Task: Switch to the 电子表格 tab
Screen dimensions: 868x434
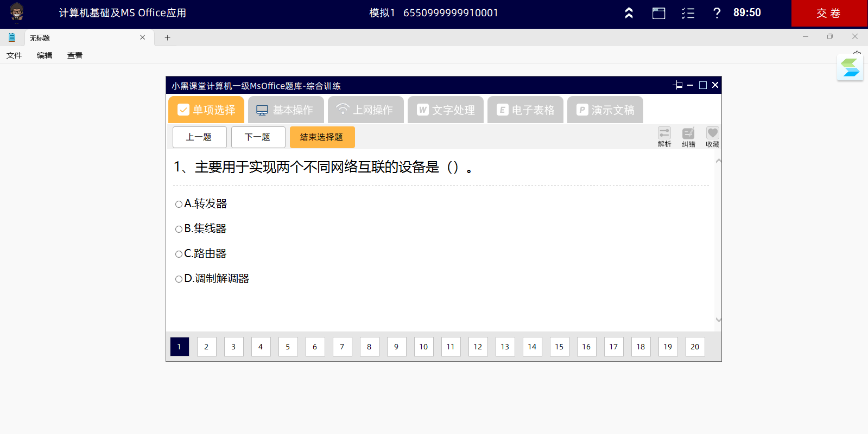Action: pos(525,110)
